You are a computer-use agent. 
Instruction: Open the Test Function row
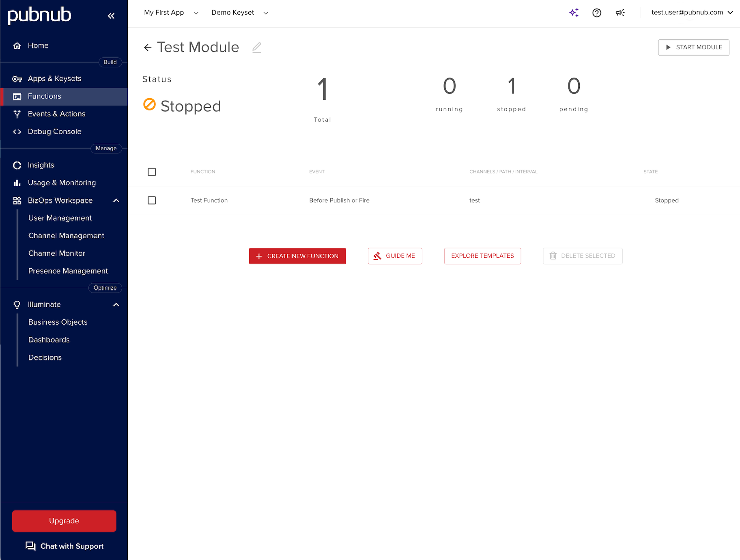(209, 200)
